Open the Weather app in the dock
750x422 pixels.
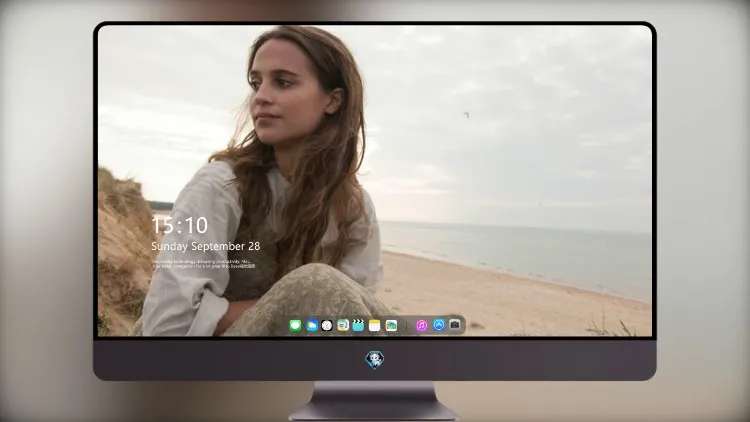click(312, 326)
